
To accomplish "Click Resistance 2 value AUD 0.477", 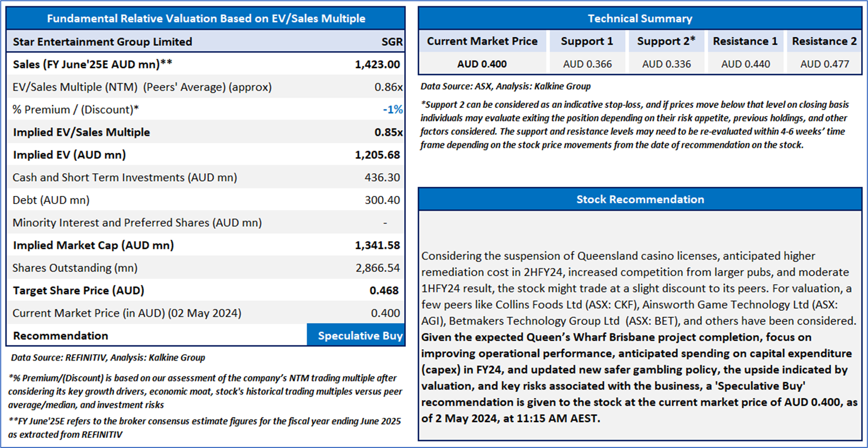I will tap(824, 64).
